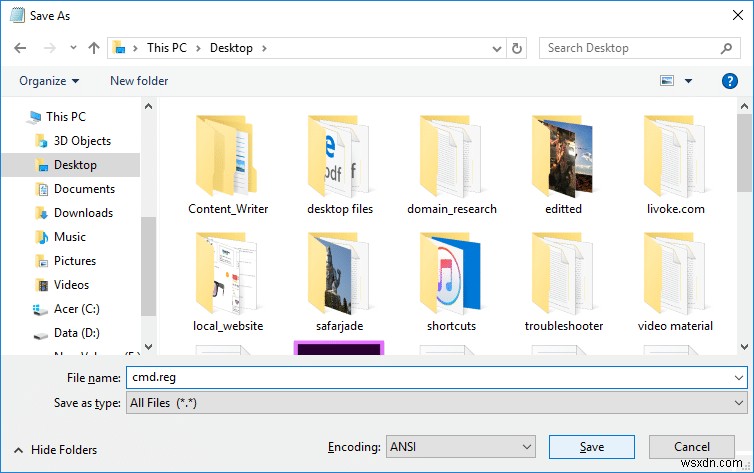The height and width of the screenshot is (473, 754).
Task: Go back using the back arrow
Action: pos(20,48)
